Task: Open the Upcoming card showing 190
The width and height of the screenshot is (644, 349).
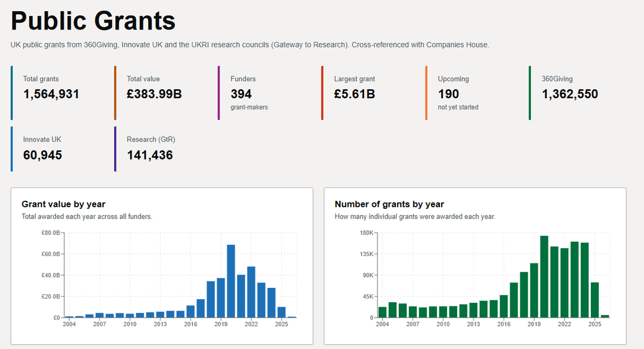Action: coord(472,93)
